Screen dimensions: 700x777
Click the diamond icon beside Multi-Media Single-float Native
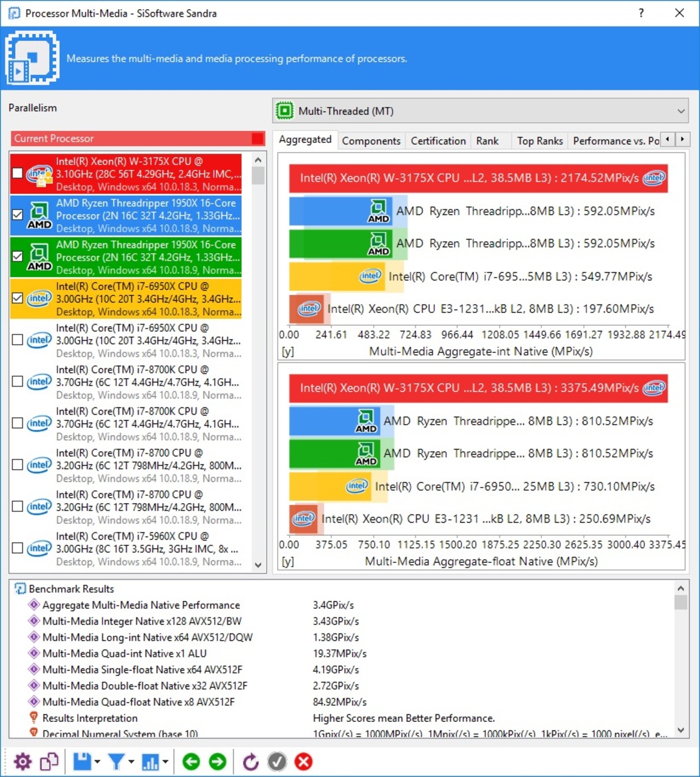tap(34, 669)
